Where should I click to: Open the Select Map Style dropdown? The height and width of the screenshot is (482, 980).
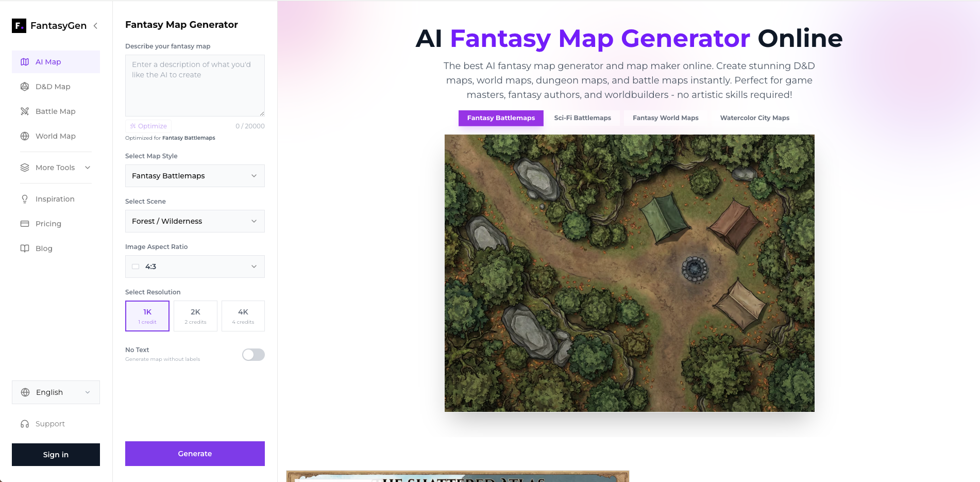(x=195, y=176)
